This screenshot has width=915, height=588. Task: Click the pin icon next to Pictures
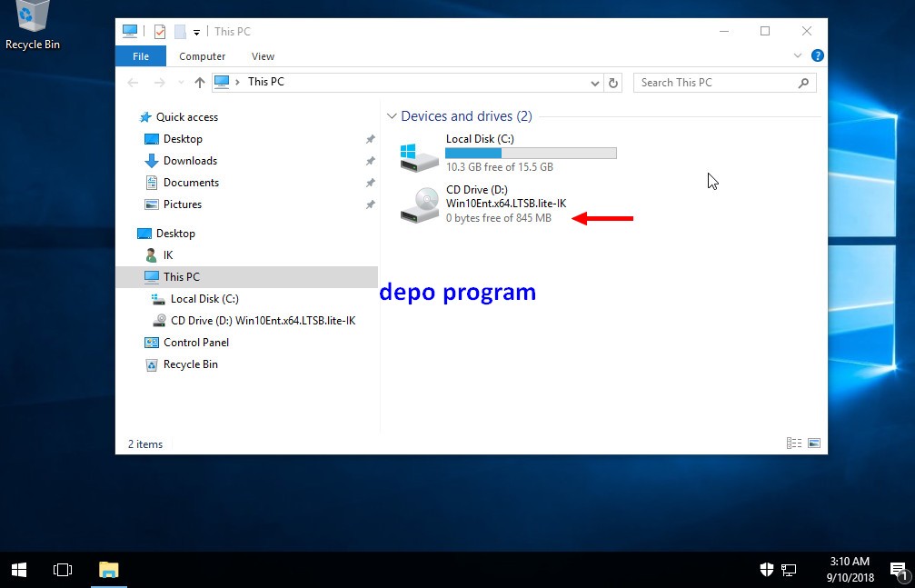point(370,204)
